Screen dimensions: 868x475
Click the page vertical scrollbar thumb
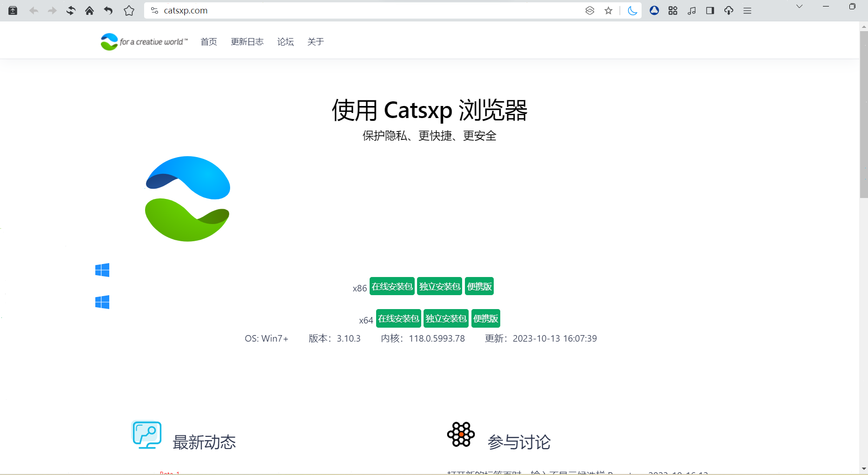tap(864, 114)
